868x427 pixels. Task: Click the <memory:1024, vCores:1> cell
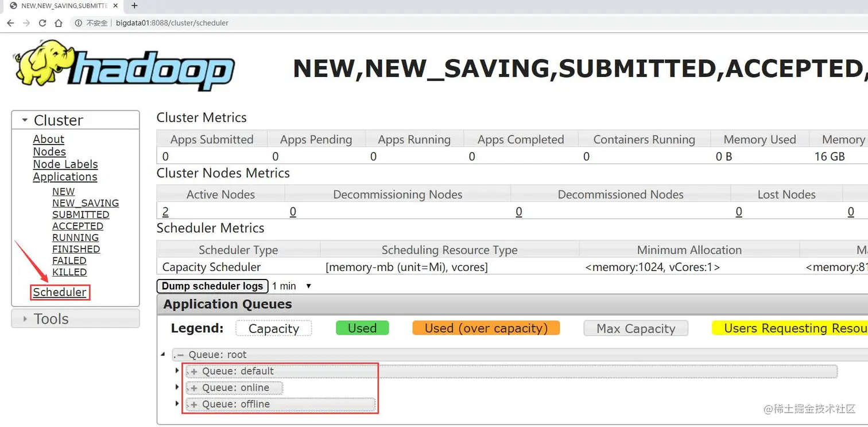coord(652,267)
